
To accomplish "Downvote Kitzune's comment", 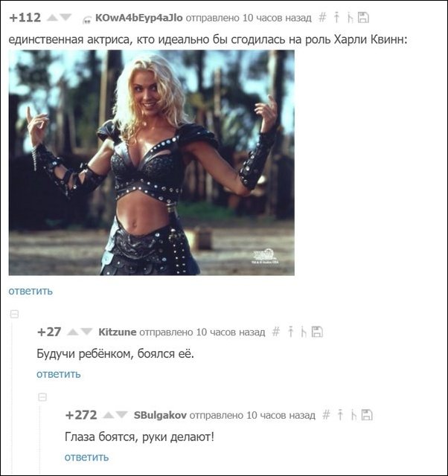I will [86, 332].
